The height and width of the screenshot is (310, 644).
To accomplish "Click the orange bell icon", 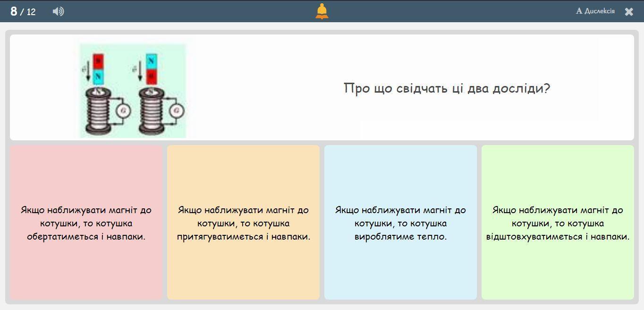I will pos(322,11).
